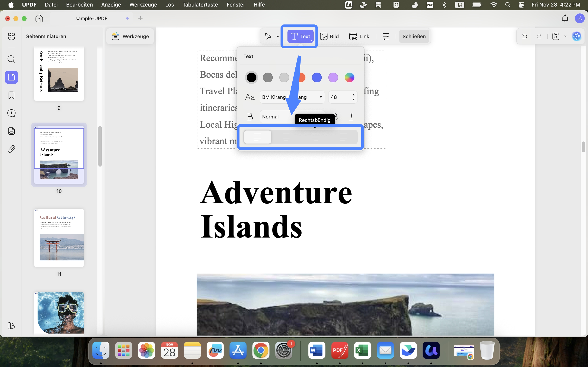
Task: Click the undo icon
Action: 524,36
